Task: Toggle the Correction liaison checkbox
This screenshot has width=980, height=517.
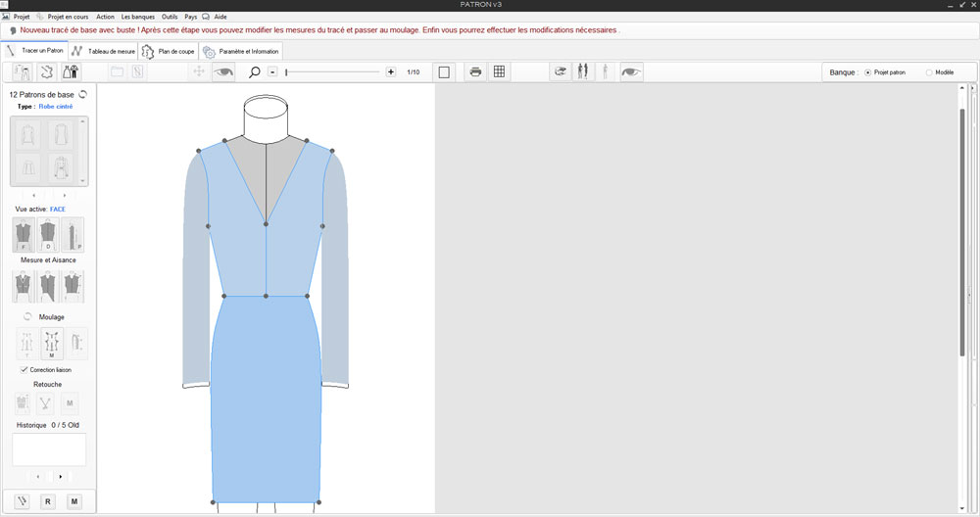Action: coord(24,370)
